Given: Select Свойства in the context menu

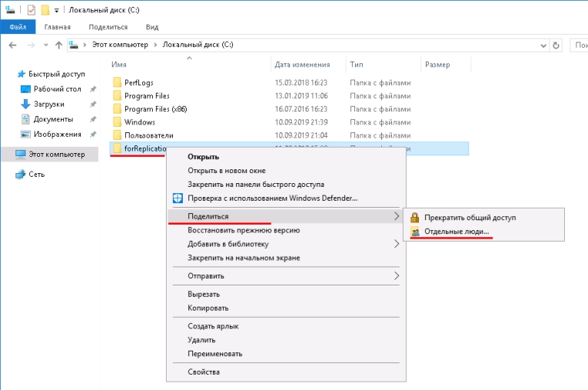Looking at the screenshot, I should 204,372.
